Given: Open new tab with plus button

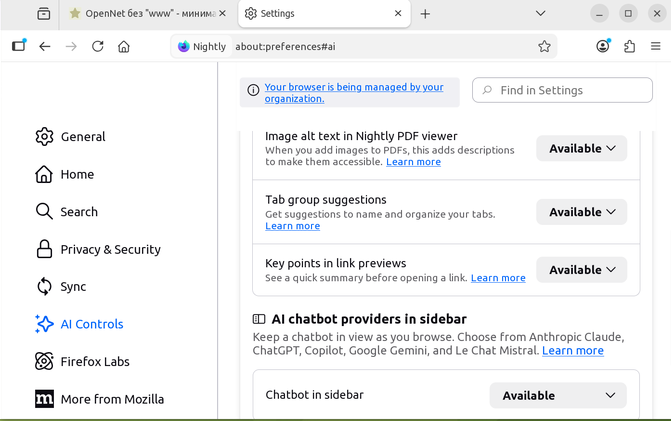Looking at the screenshot, I should click(x=425, y=14).
